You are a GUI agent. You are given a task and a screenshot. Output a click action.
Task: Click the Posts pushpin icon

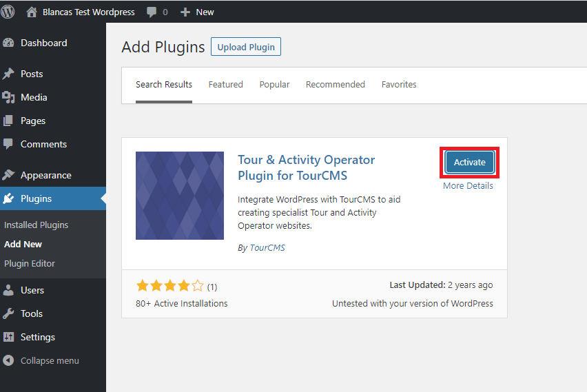tap(8, 74)
